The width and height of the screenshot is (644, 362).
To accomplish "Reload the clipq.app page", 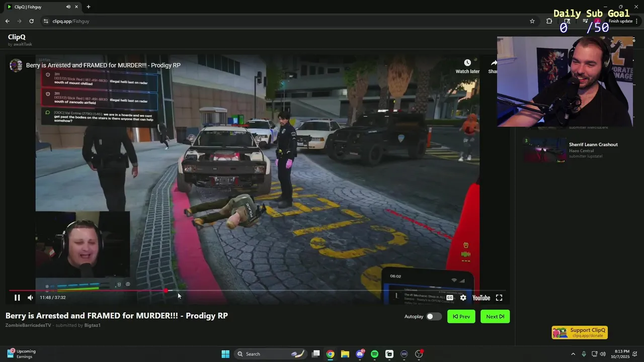I will [x=31, y=21].
